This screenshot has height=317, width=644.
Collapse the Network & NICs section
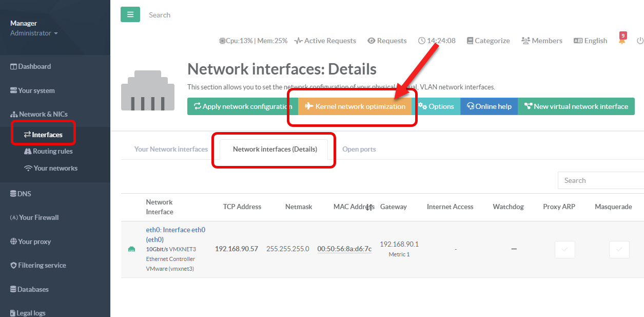coord(39,114)
